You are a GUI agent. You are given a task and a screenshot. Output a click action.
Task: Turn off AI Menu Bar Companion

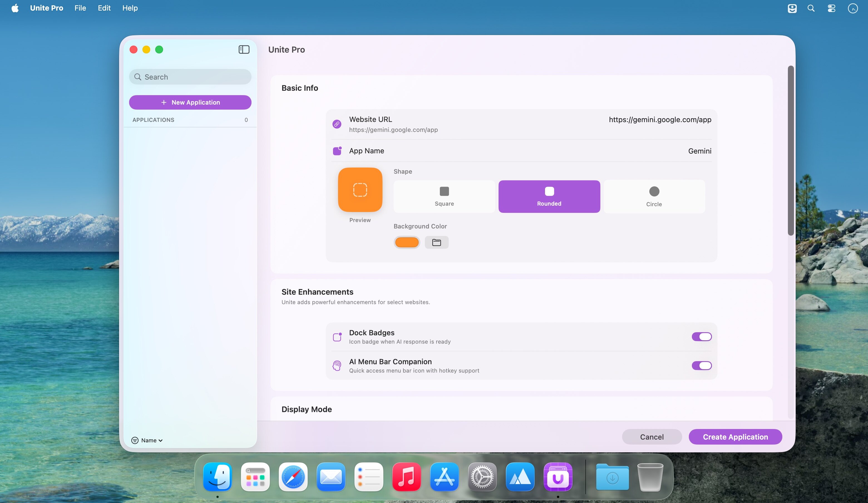click(x=701, y=366)
